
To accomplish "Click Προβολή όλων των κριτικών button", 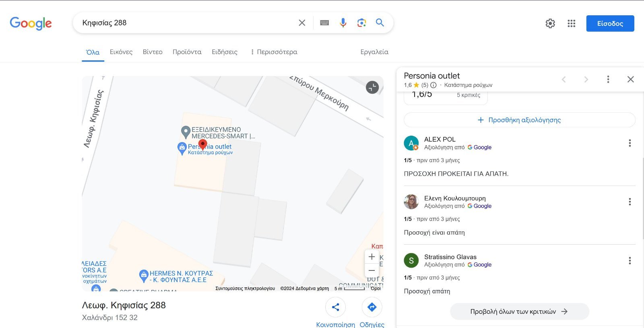I will click(520, 311).
